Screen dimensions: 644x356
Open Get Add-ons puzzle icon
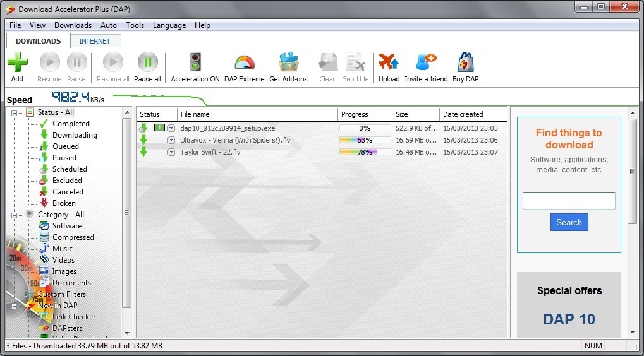click(288, 62)
